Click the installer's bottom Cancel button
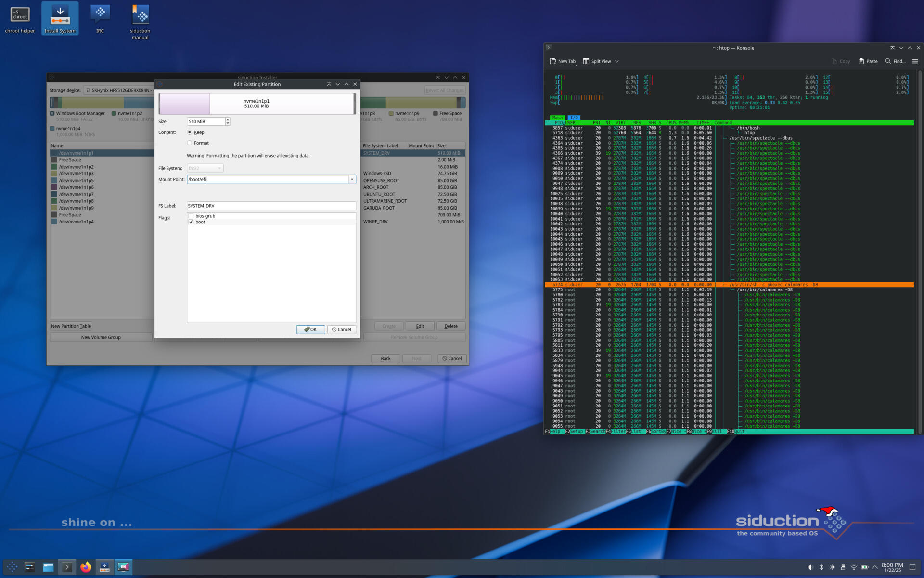This screenshot has width=924, height=578. tap(452, 358)
